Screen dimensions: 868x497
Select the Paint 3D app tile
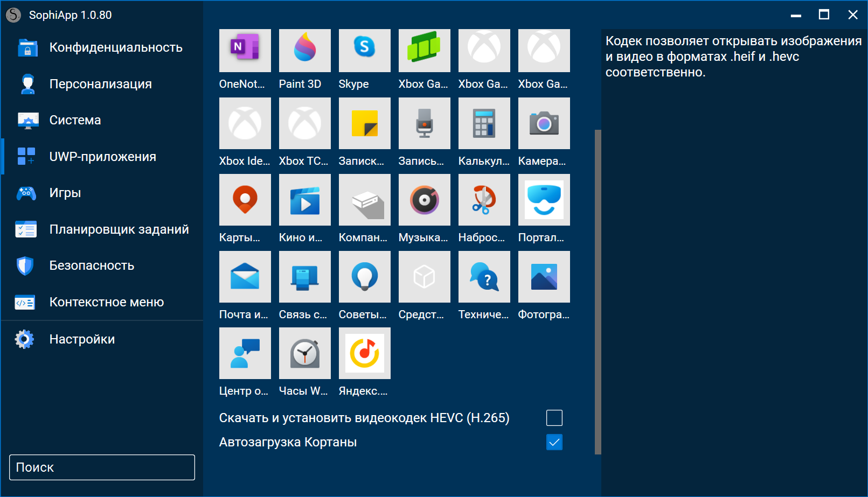pos(304,51)
